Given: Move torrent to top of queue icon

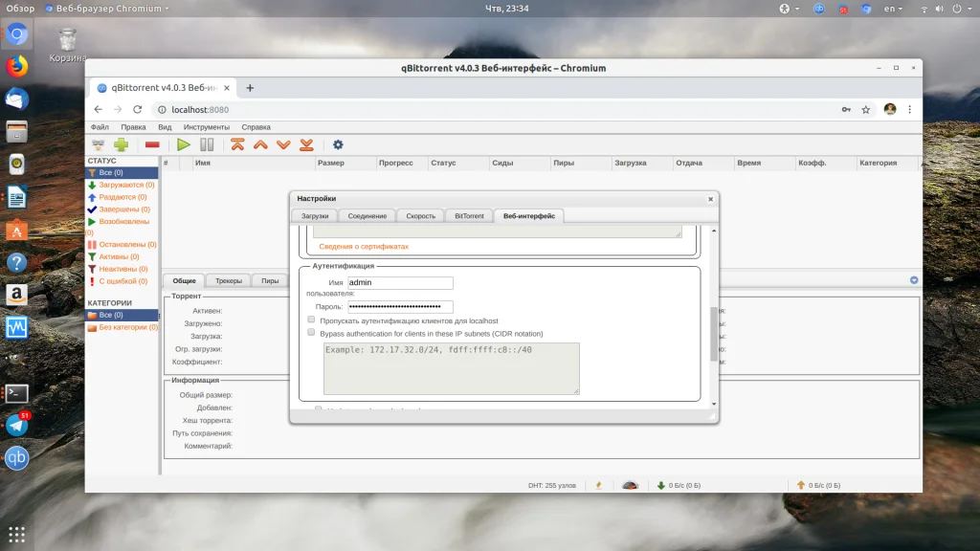Looking at the screenshot, I should pyautogui.click(x=237, y=145).
